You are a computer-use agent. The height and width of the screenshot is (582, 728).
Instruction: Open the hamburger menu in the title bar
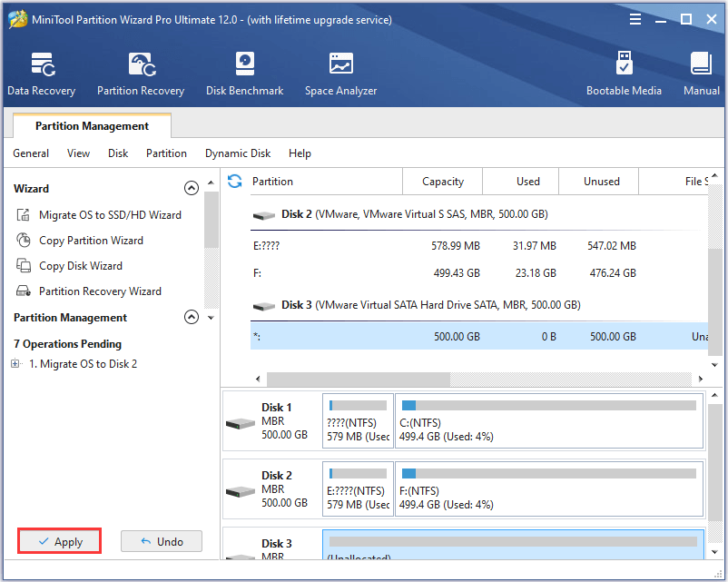tap(635, 19)
